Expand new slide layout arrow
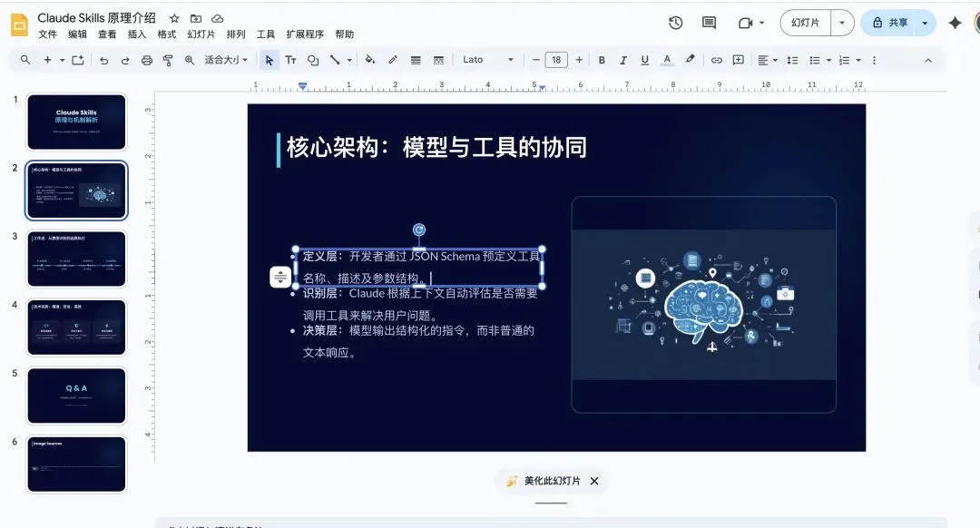Image resolution: width=980 pixels, height=528 pixels. click(x=62, y=60)
